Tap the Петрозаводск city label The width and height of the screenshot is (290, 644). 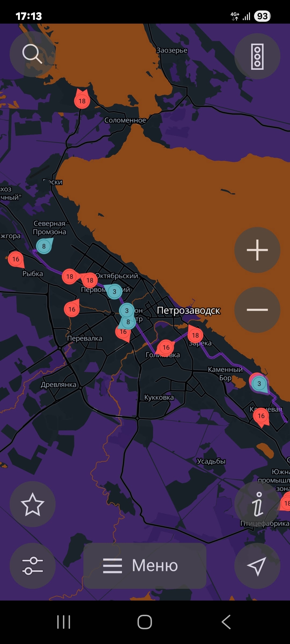[x=189, y=310]
